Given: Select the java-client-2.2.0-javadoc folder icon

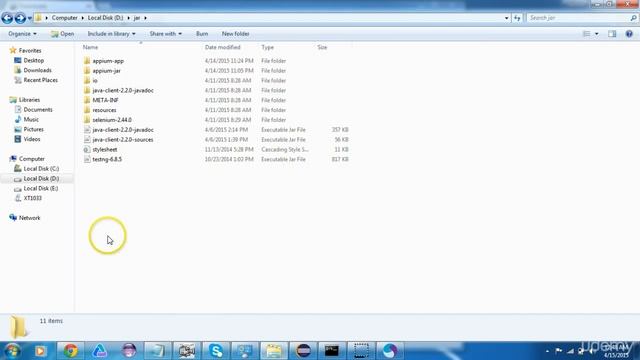Looking at the screenshot, I should pos(87,90).
